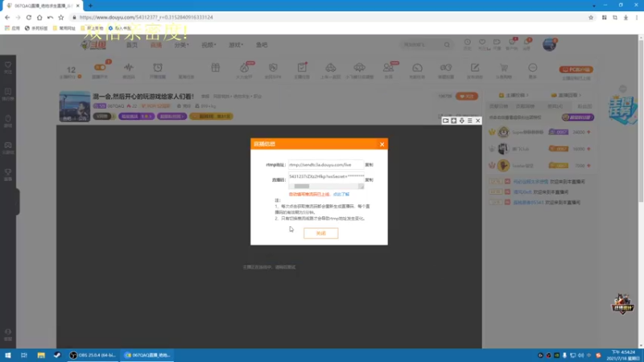Switch to OBS 25.0.4 taskbar window

tap(93, 355)
